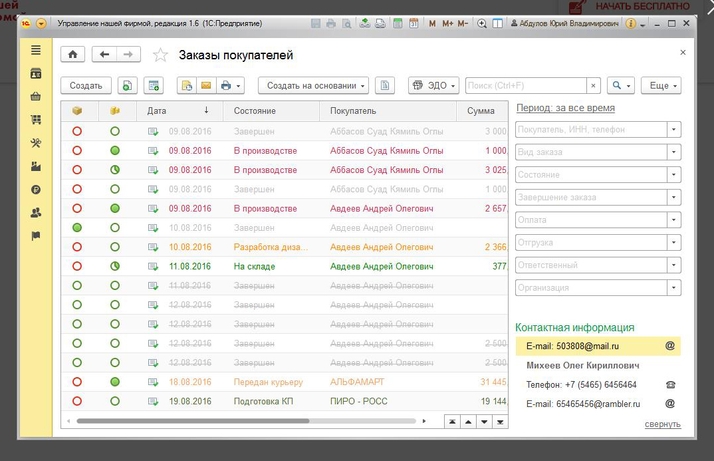
Task: Expand the Состояние filter dropdown
Action: (674, 174)
